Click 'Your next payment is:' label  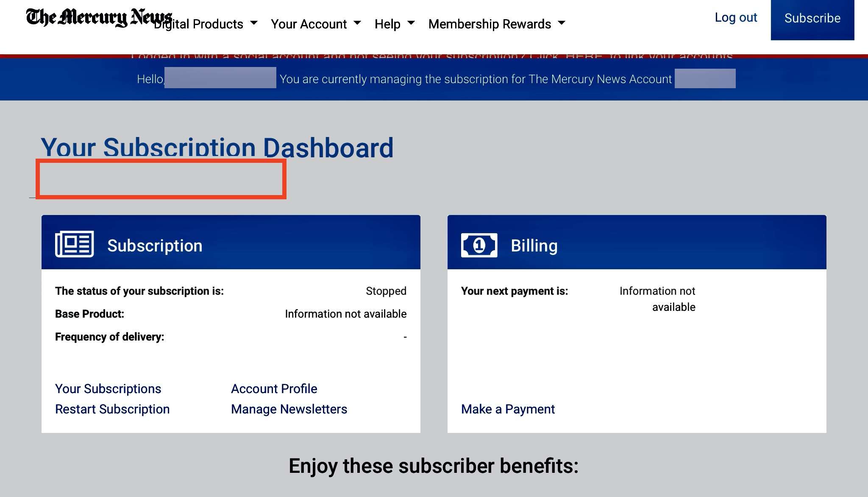pos(515,291)
